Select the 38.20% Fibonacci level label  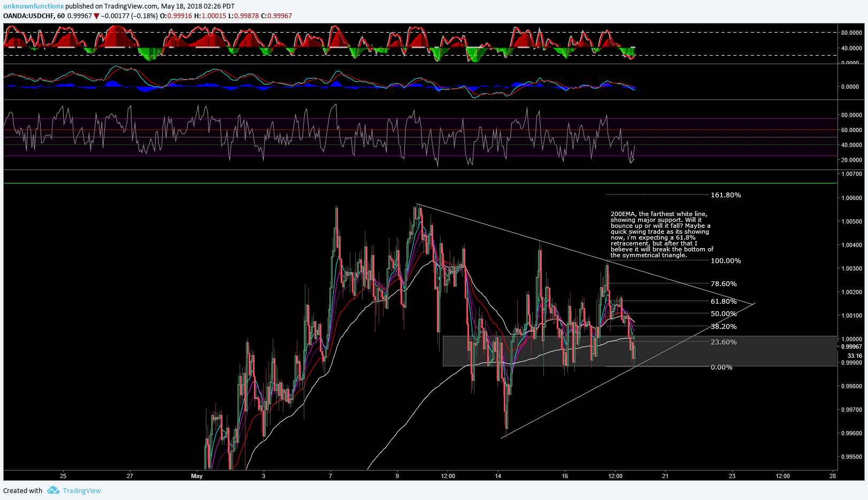pyautogui.click(x=724, y=327)
